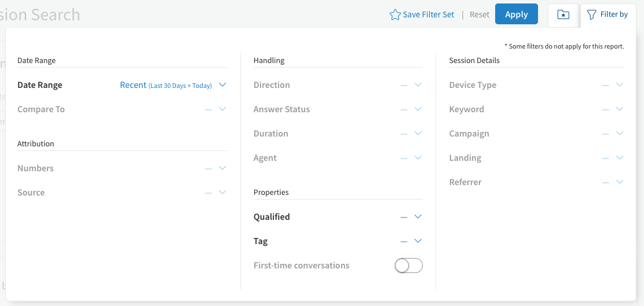Viewport: 644px width, 306px height.
Task: Click the Recent (Last 30 Days + Today) value
Action: tap(166, 85)
